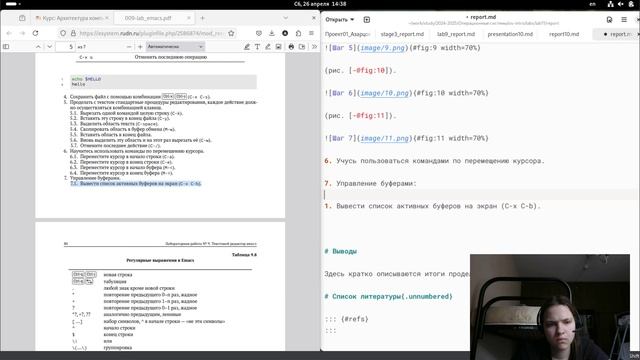
Task: Open the clock calendar at top bar
Action: click(320, 4)
